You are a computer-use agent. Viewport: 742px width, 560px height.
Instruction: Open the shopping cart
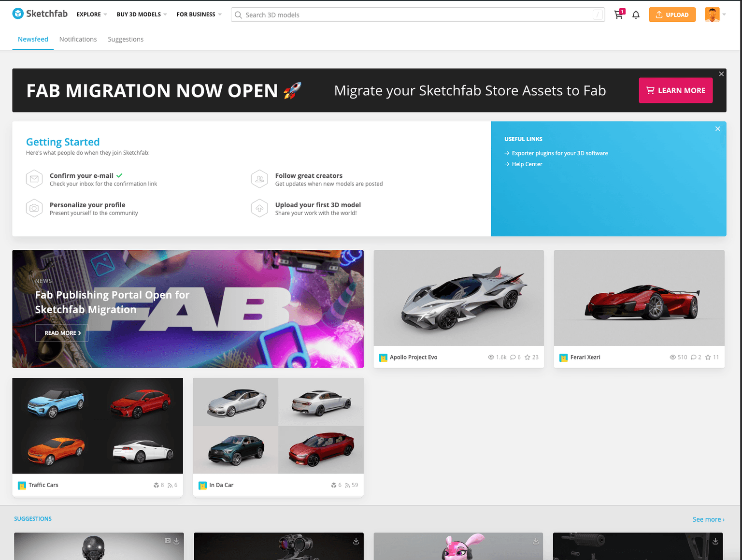coord(618,14)
